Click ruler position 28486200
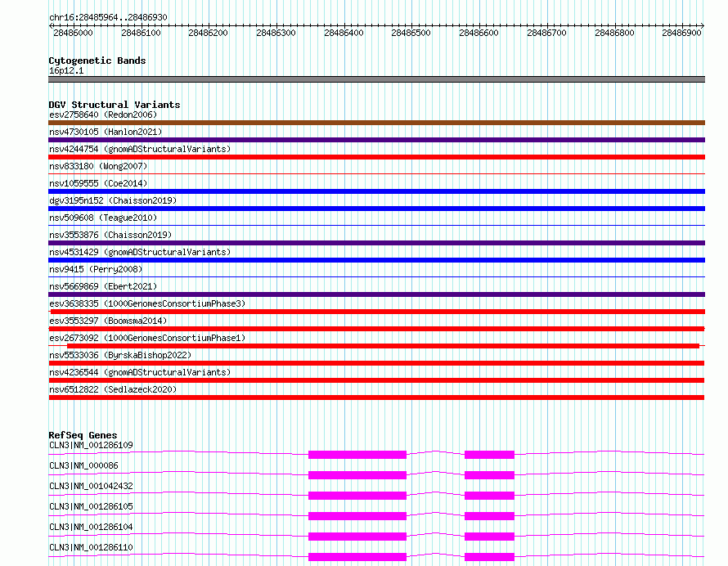Image resolution: width=728 pixels, height=566 pixels. pyautogui.click(x=208, y=33)
